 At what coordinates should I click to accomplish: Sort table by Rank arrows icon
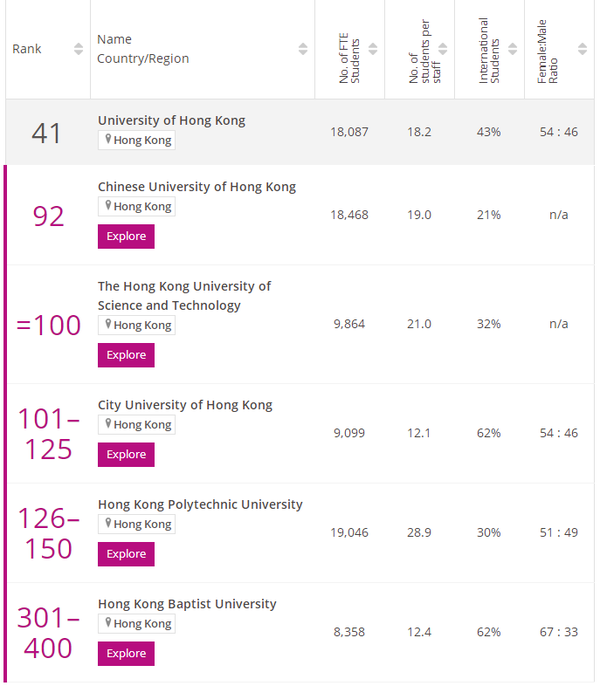78,49
